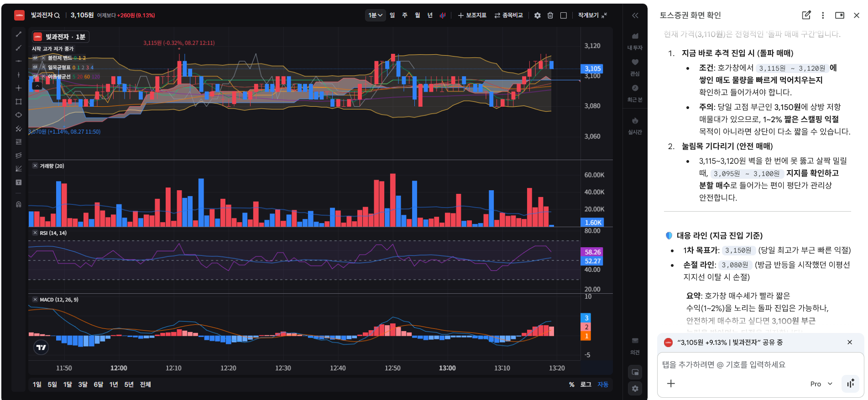
Task: Click the voice input waveform button
Action: 851,384
